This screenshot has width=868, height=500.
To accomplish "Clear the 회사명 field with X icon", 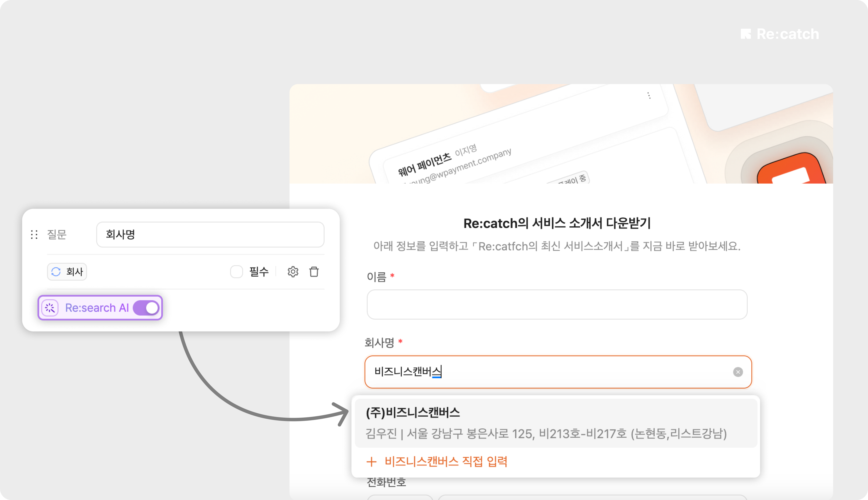I will [738, 372].
